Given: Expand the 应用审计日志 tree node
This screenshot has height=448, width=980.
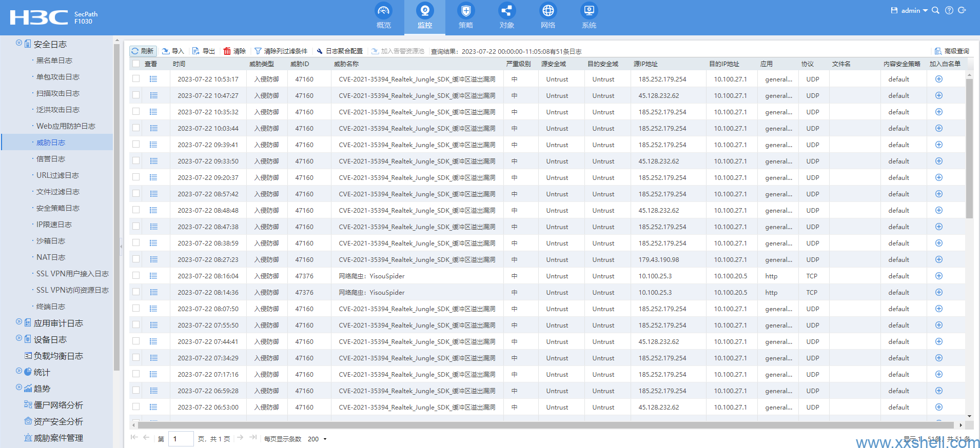Looking at the screenshot, I should point(19,322).
